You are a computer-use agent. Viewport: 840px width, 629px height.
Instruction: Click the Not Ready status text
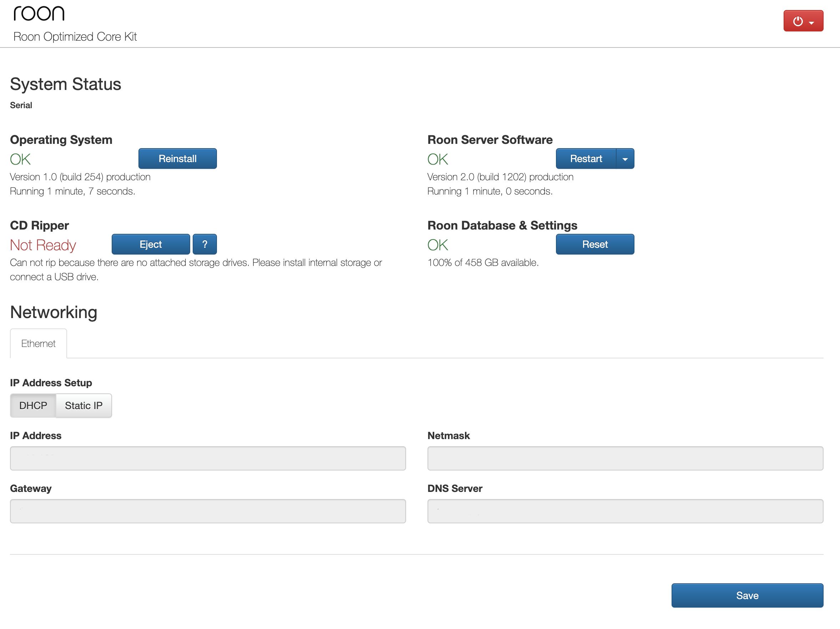[x=43, y=245]
